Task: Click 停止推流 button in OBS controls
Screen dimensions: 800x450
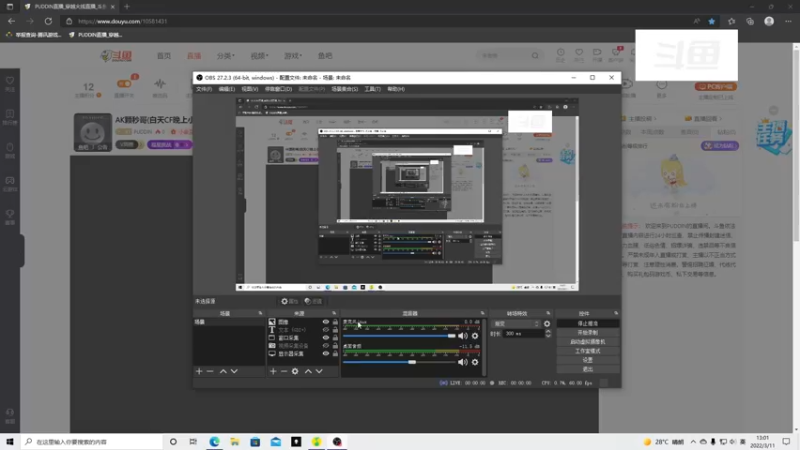Action: pos(588,324)
